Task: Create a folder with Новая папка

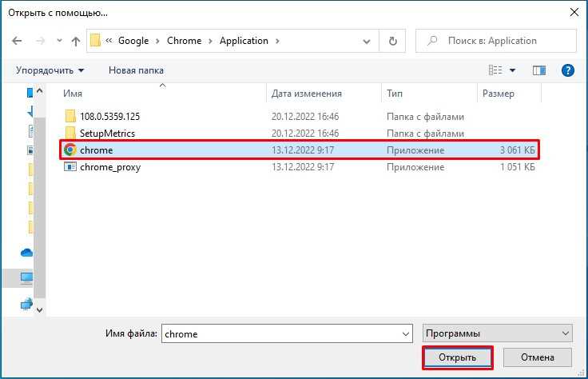Action: pyautogui.click(x=136, y=70)
